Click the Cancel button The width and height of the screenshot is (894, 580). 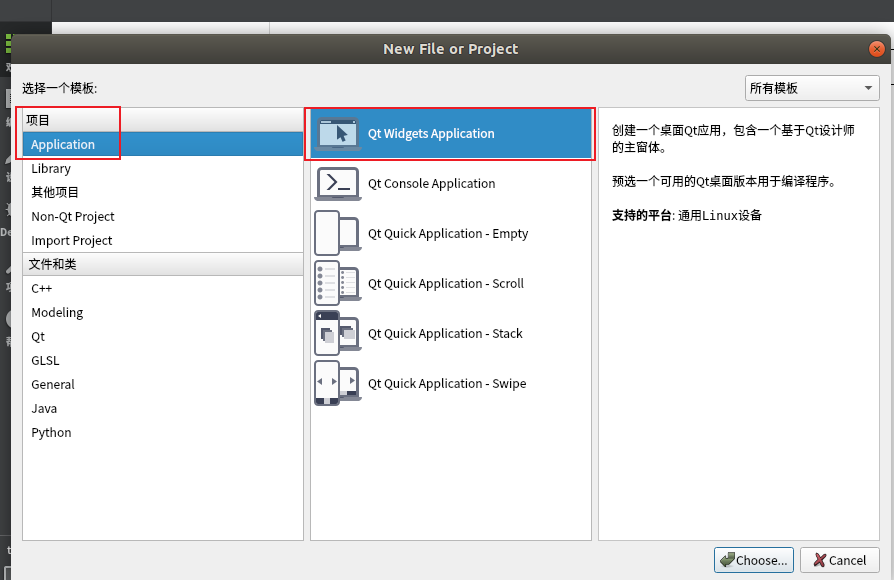tap(839, 560)
